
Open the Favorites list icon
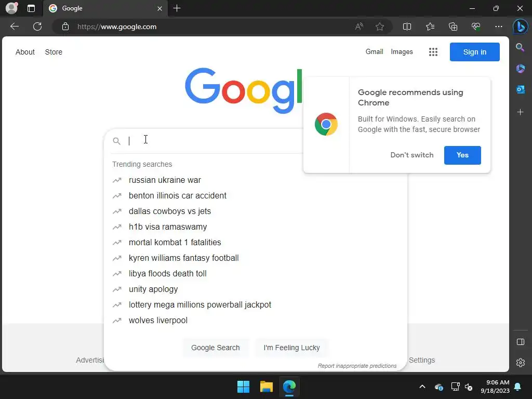point(430,26)
